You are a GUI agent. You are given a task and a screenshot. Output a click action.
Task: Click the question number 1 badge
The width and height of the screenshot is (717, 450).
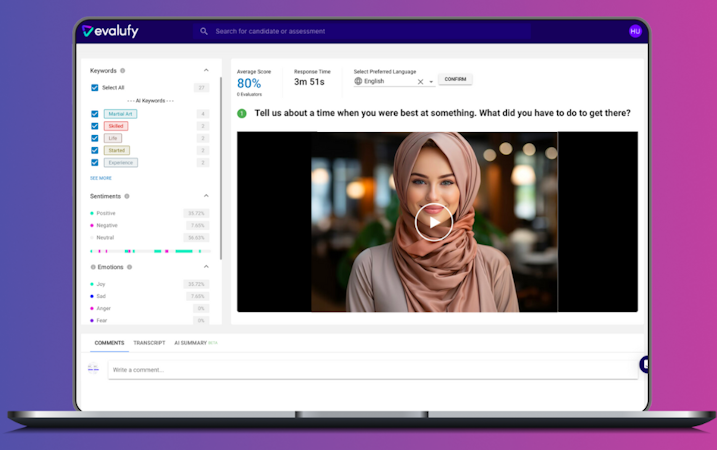(x=242, y=113)
